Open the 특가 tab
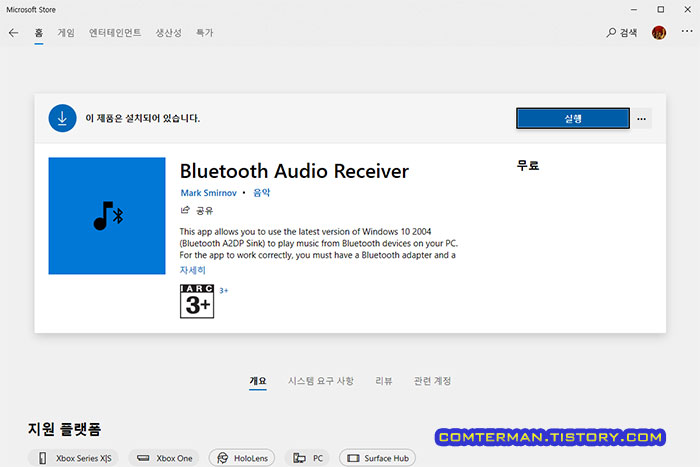Screen dimensions: 700x467 pos(204,33)
